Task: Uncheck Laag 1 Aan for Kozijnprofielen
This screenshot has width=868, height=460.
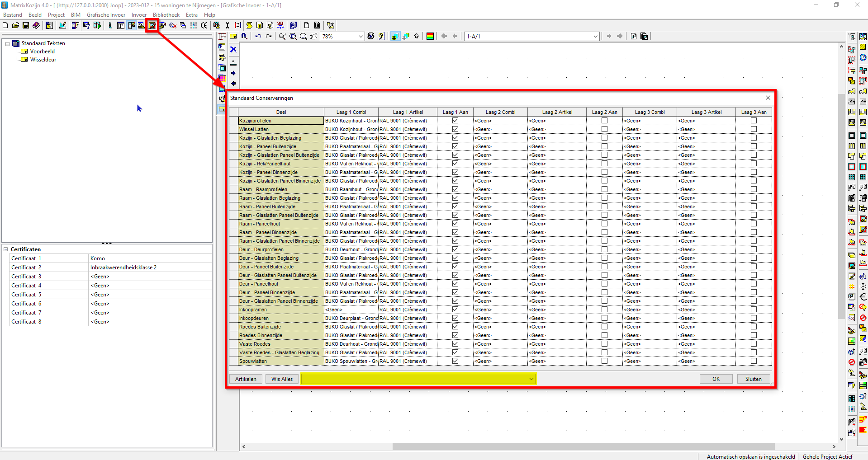Action: [455, 121]
